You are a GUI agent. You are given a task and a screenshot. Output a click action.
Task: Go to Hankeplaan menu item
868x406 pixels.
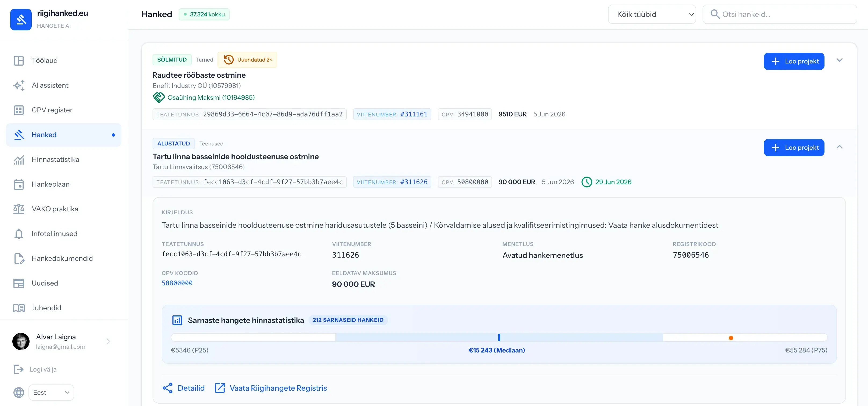(x=64, y=184)
